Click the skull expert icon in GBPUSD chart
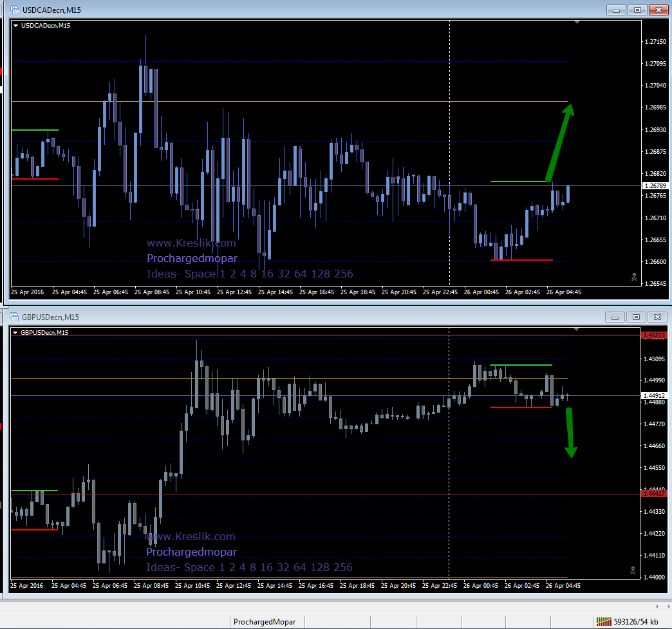Viewport: 672px width, 629px height. tap(633, 570)
